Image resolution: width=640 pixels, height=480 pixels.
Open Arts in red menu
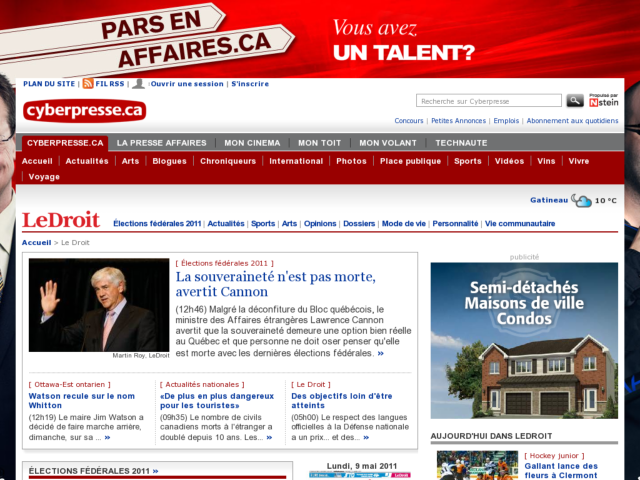(x=130, y=161)
